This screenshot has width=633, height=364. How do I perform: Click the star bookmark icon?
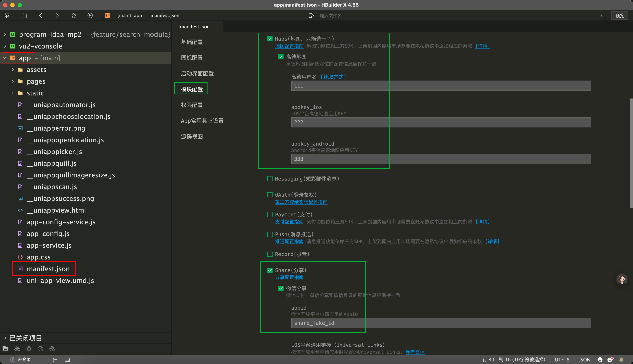pyautogui.click(x=74, y=16)
